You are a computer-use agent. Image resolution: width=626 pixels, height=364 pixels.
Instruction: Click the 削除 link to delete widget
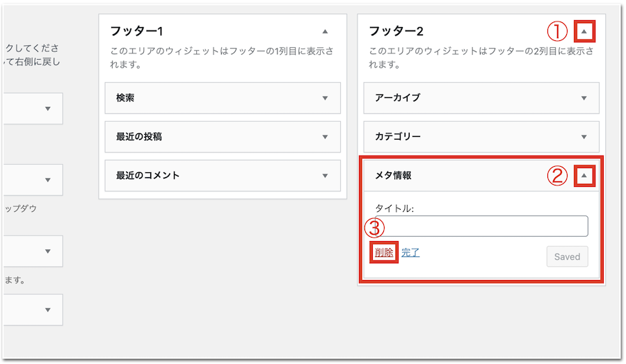384,253
